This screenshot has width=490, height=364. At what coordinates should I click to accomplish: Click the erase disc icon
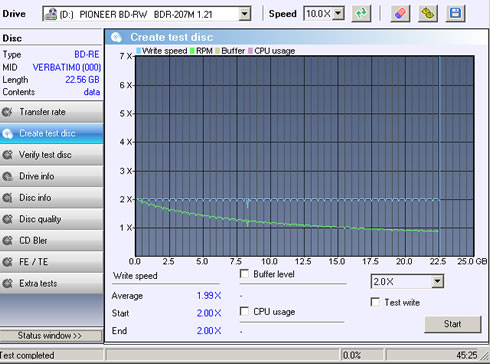[400, 14]
